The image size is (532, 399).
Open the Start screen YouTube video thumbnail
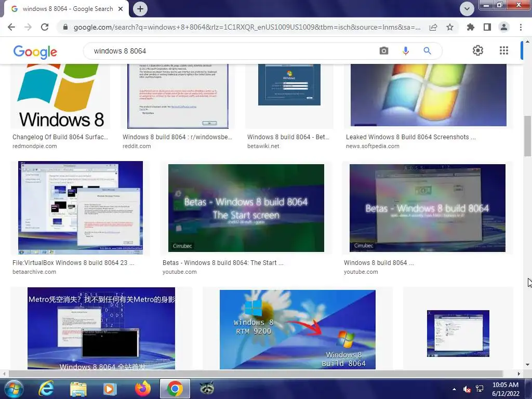246,208
